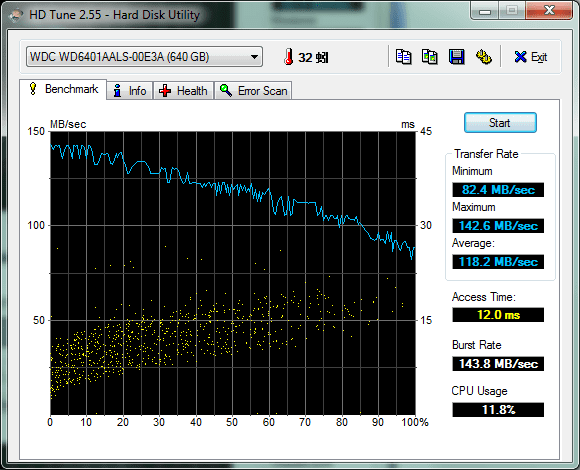The image size is (580, 470).
Task: Expand the WDC drive selection dropdown arrow
Action: point(254,57)
